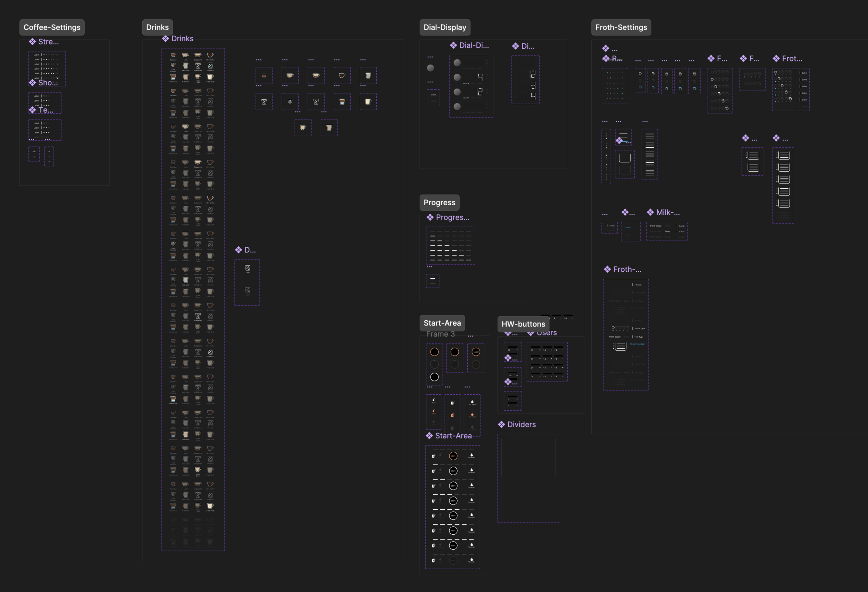Select the orange circle button labeled Label
Image resolution: width=868 pixels, height=592 pixels.
475,352
